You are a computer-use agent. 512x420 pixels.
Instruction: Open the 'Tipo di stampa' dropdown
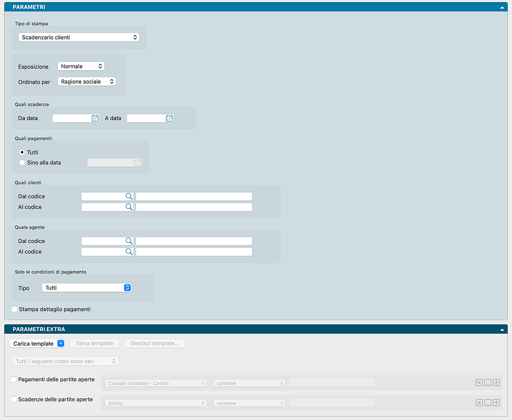click(79, 37)
